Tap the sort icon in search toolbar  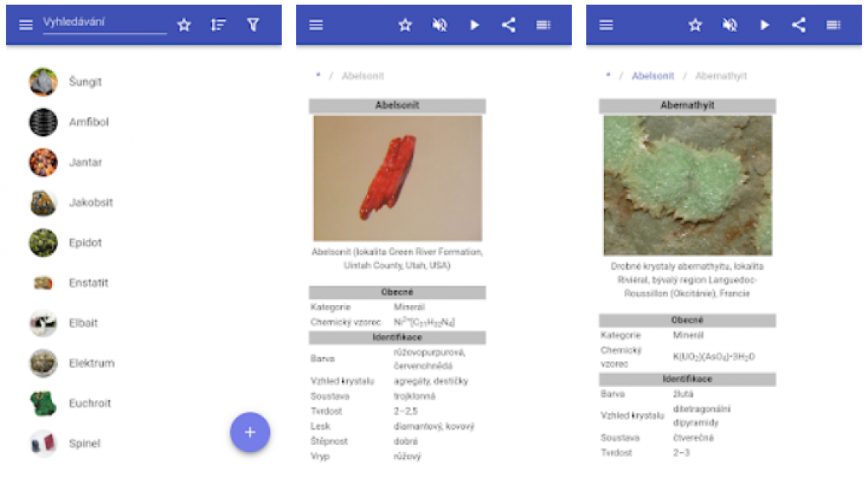pyautogui.click(x=218, y=25)
